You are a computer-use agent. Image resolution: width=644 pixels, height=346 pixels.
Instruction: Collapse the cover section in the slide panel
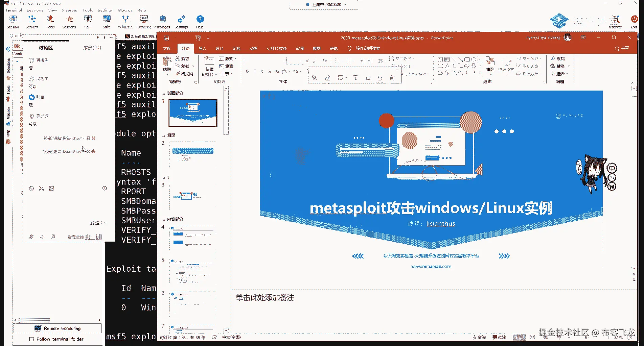point(164,94)
